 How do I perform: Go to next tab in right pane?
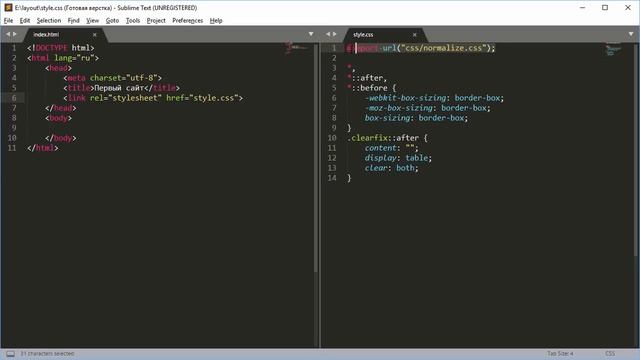(335, 34)
